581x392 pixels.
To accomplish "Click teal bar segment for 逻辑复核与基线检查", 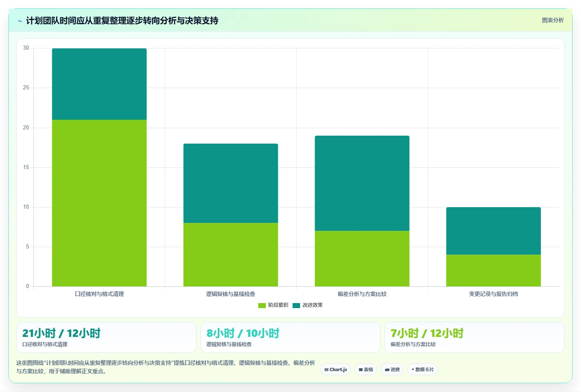I will point(231,183).
